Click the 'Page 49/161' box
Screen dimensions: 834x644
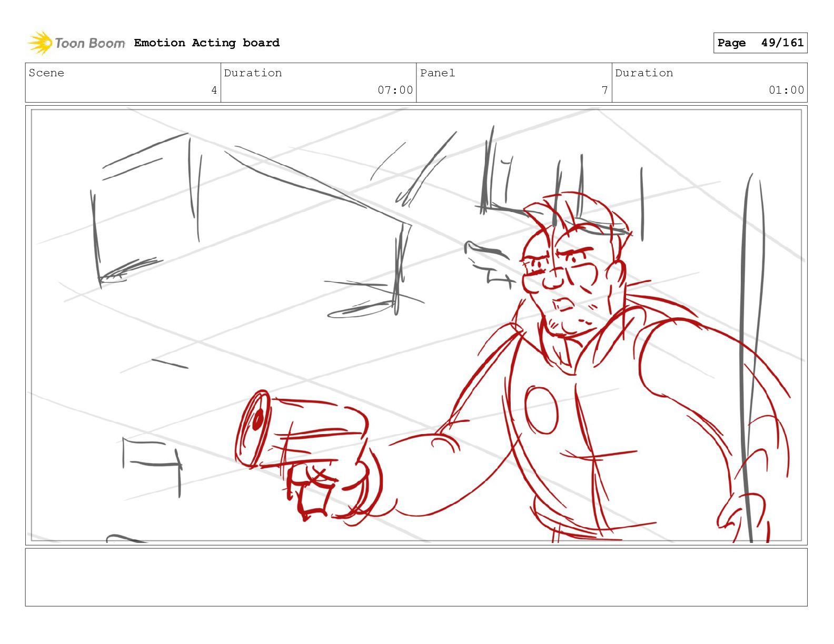click(760, 43)
